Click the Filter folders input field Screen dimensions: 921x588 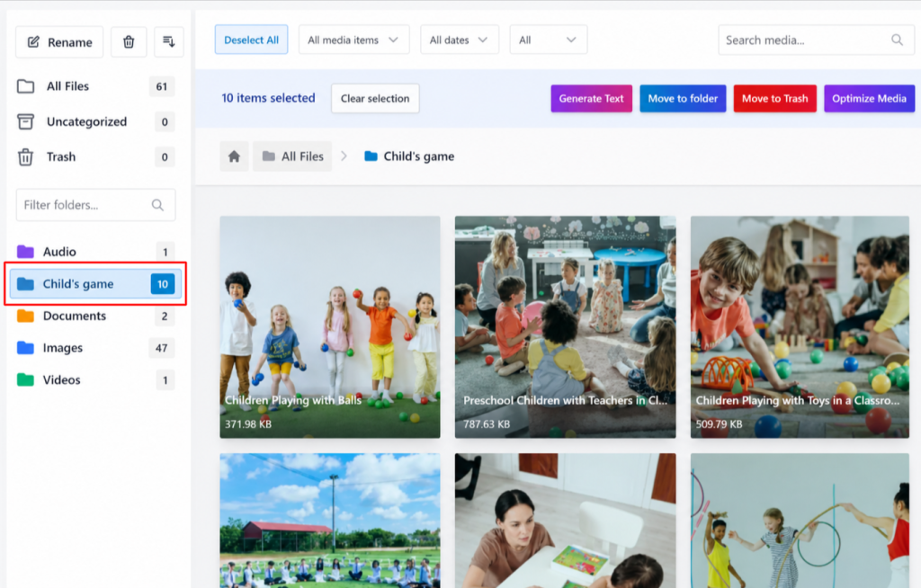95,205
